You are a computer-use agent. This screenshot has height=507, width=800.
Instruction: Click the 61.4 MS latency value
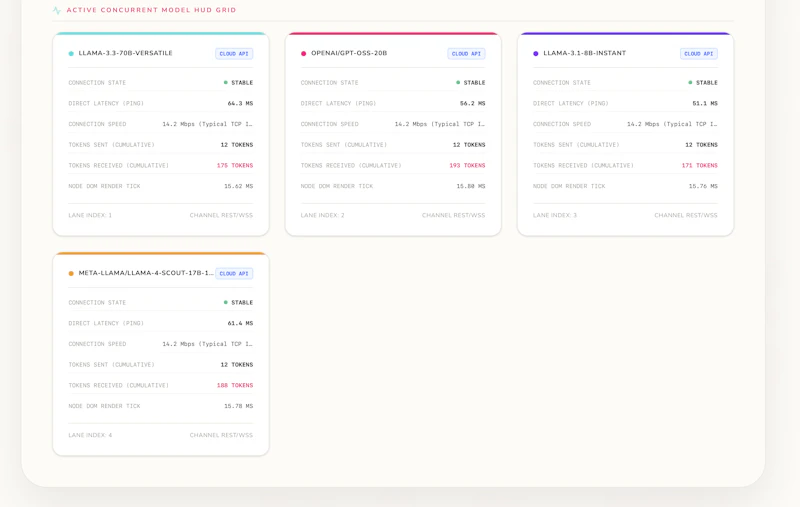(x=240, y=323)
